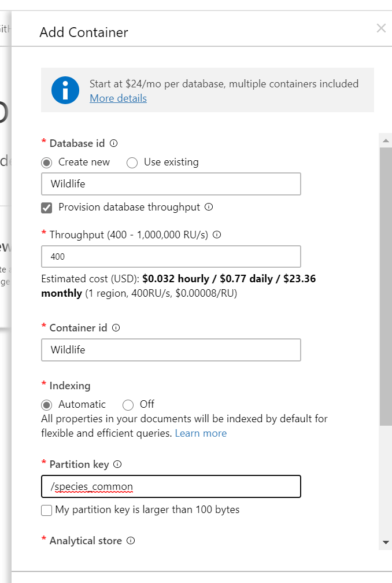Image resolution: width=392 pixels, height=583 pixels.
Task: Click the Partition key input field
Action: click(171, 486)
